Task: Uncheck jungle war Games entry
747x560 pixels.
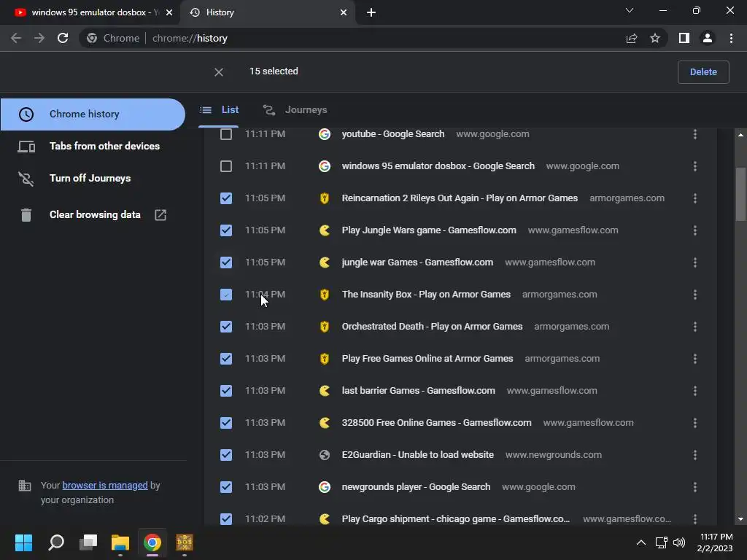Action: pos(226,262)
